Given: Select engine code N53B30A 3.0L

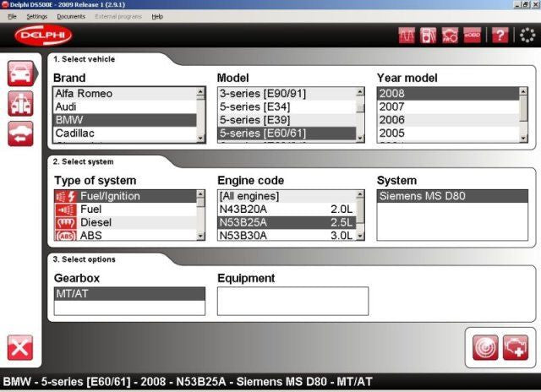Looking at the screenshot, I should click(x=287, y=236).
